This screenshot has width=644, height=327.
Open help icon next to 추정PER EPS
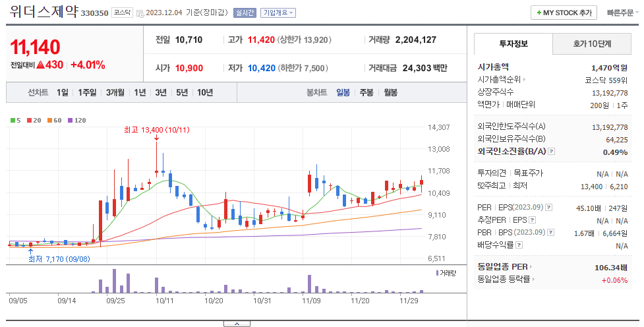(533, 220)
